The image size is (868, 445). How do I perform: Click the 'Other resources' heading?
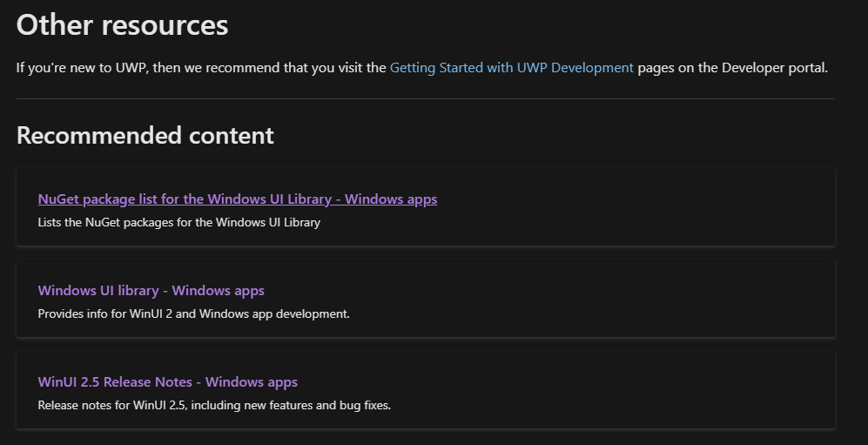click(x=123, y=25)
